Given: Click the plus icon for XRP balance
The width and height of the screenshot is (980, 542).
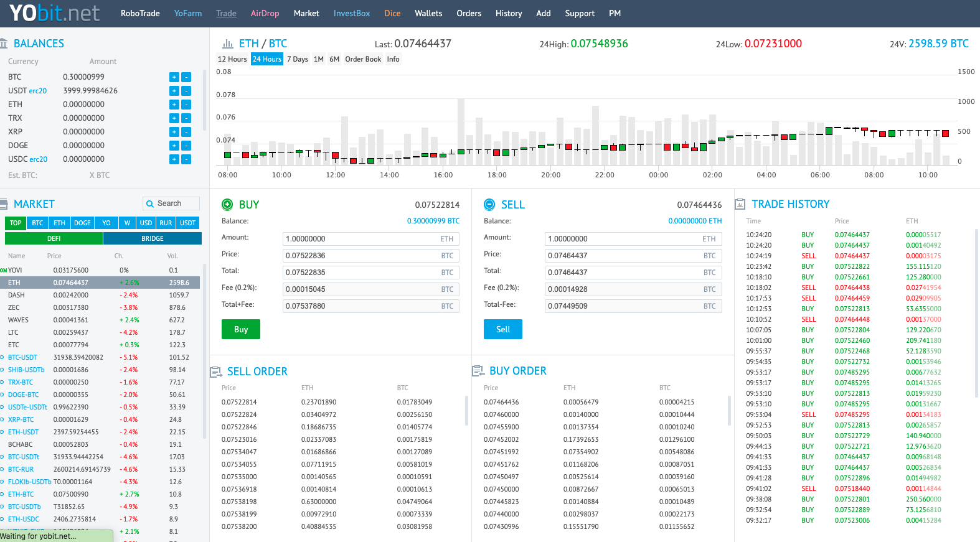Looking at the screenshot, I should click(x=174, y=132).
